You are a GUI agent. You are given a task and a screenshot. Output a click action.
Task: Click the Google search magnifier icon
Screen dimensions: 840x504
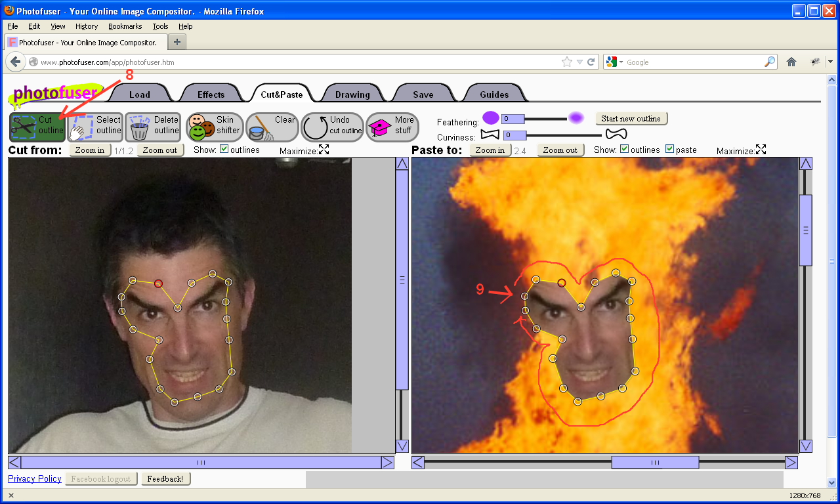pyautogui.click(x=770, y=62)
